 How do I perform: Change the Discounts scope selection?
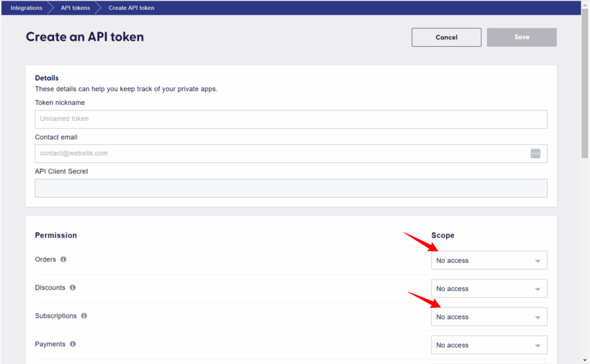[489, 288]
